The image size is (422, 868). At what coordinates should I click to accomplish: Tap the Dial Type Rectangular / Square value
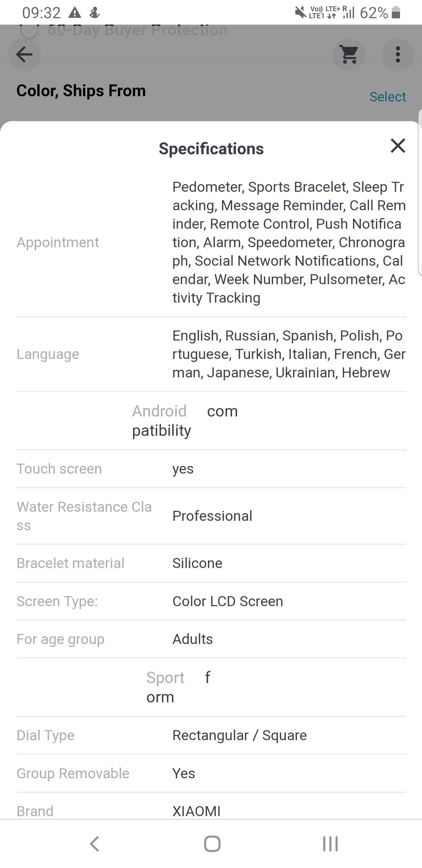(x=239, y=735)
